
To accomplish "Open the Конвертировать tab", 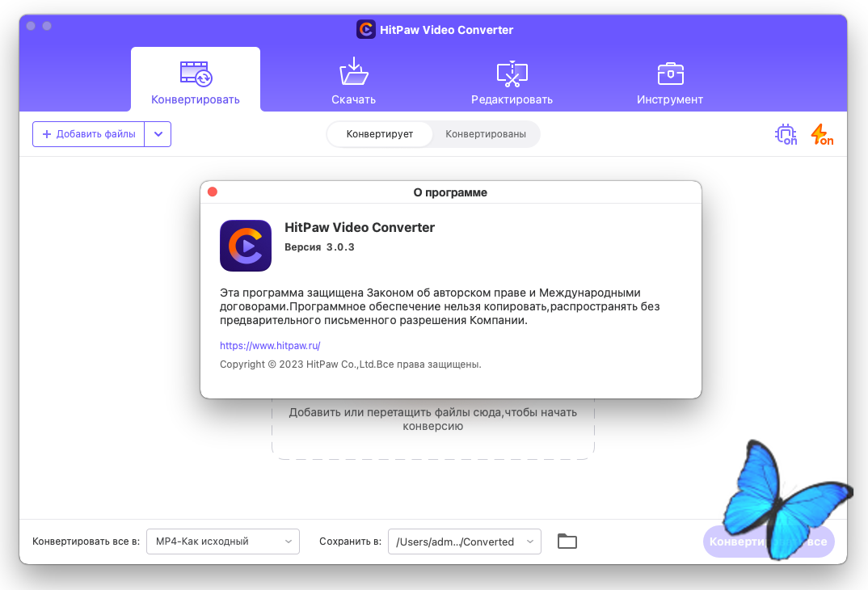I will [x=196, y=79].
